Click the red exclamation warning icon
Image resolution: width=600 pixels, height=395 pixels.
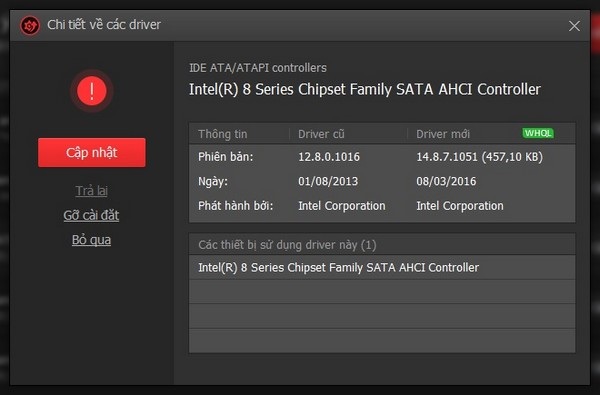tap(92, 91)
